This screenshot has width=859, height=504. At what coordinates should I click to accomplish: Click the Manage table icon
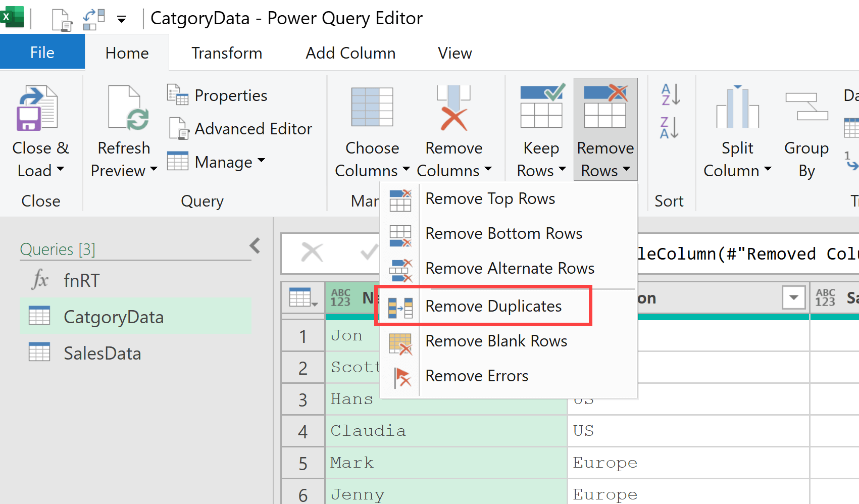[178, 162]
